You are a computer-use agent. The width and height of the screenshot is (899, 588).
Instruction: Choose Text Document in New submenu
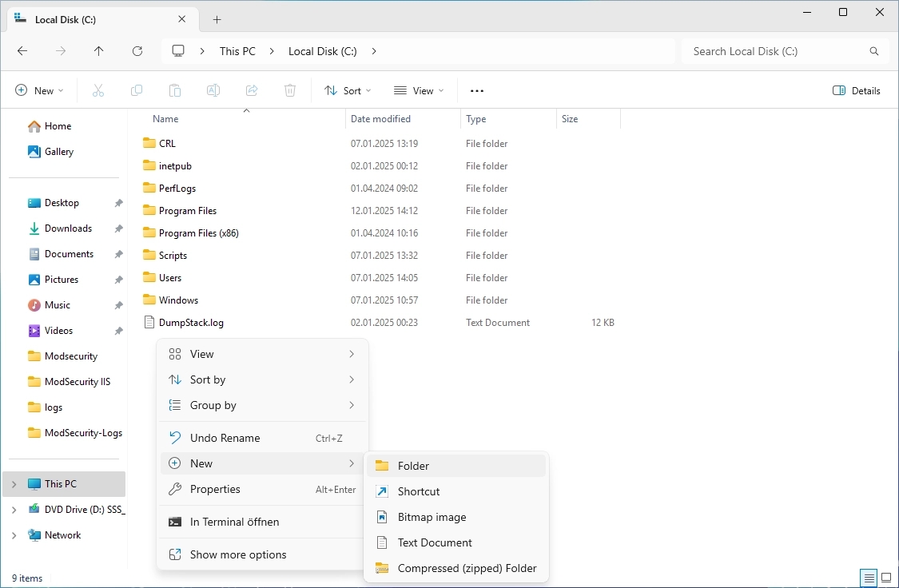click(x=435, y=542)
